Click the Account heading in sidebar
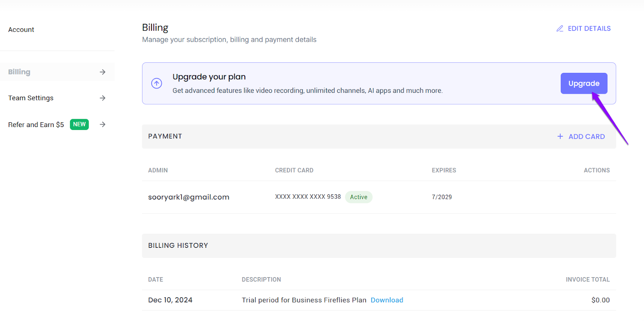The height and width of the screenshot is (321, 644). (21, 30)
